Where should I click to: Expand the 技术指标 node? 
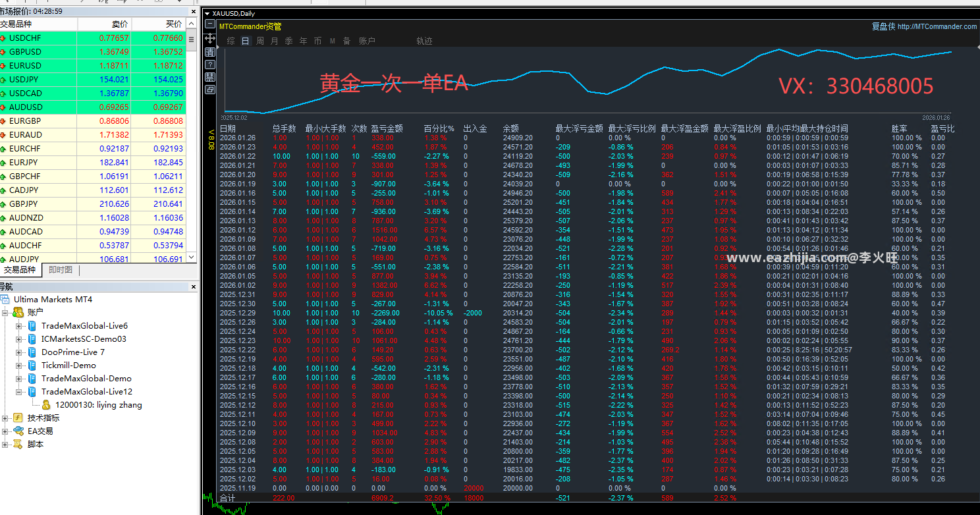click(5, 418)
